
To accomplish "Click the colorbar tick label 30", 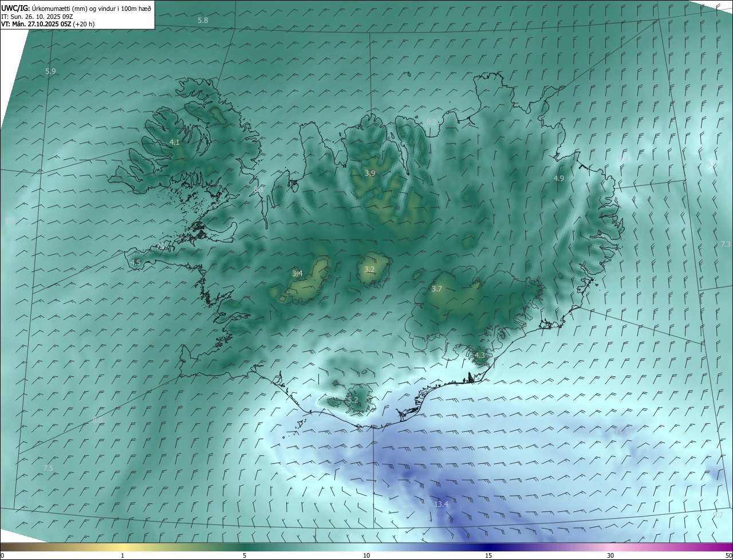I will [x=610, y=555].
